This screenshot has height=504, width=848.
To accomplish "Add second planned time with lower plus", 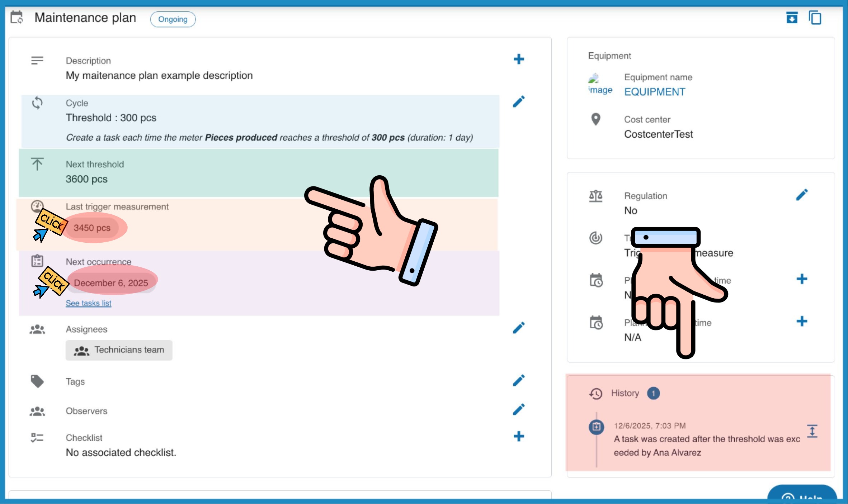I will coord(802,322).
